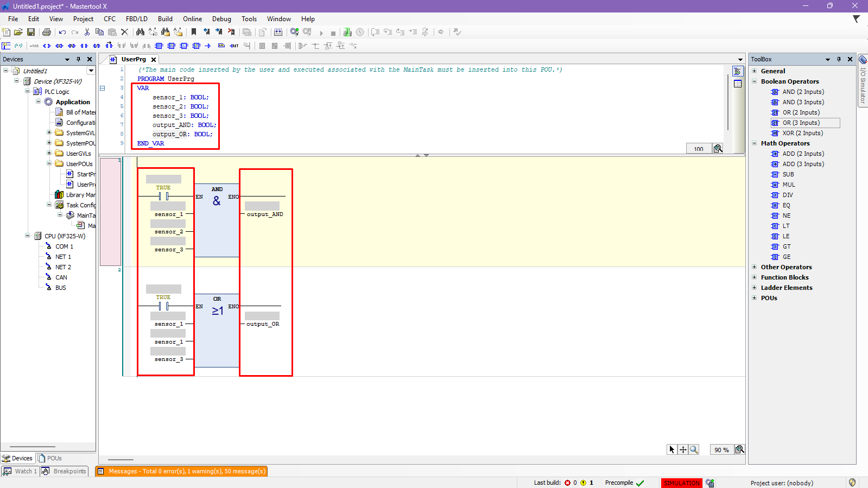Switch declaration editor to textual view

point(737,71)
